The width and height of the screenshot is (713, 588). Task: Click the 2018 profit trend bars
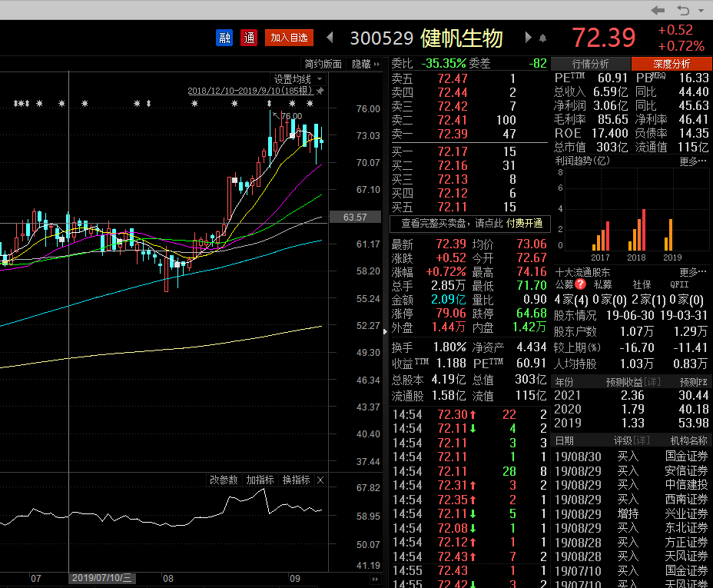point(637,230)
